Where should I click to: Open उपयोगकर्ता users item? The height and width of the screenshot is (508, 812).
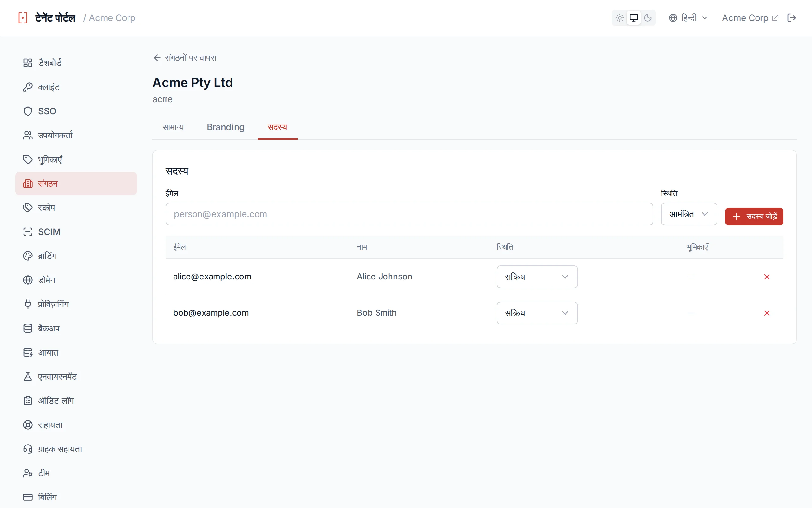point(76,135)
